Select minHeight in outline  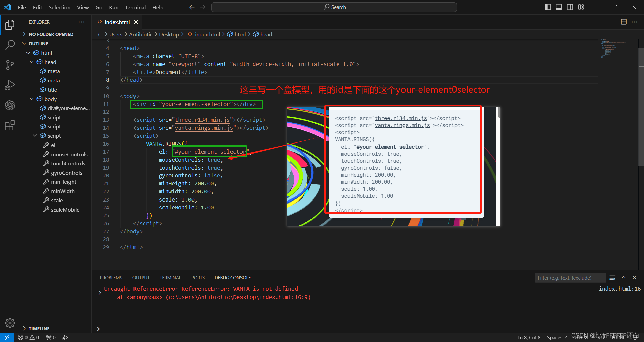(x=64, y=182)
